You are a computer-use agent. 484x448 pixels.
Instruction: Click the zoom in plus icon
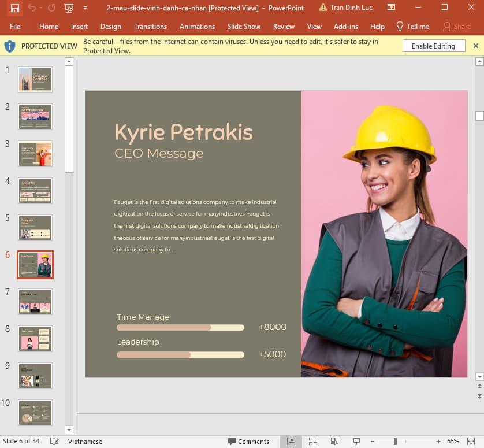click(x=438, y=442)
